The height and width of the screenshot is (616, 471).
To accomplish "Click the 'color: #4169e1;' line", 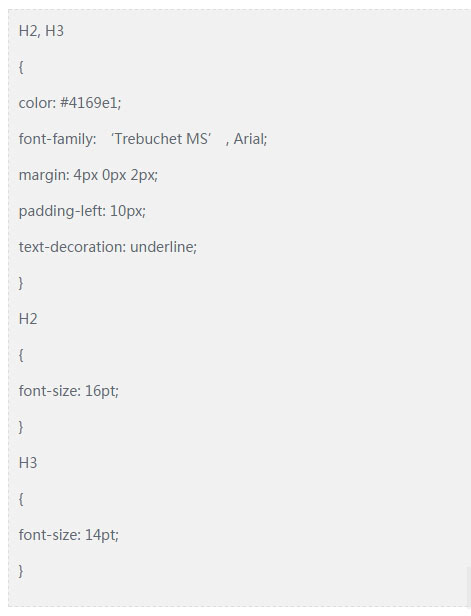I will [x=70, y=103].
